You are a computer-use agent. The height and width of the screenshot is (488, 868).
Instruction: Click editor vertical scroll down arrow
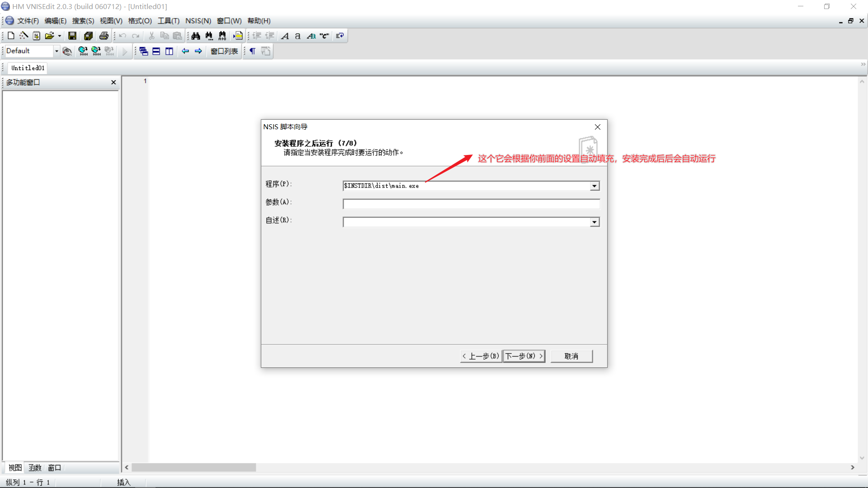pyautogui.click(x=862, y=458)
